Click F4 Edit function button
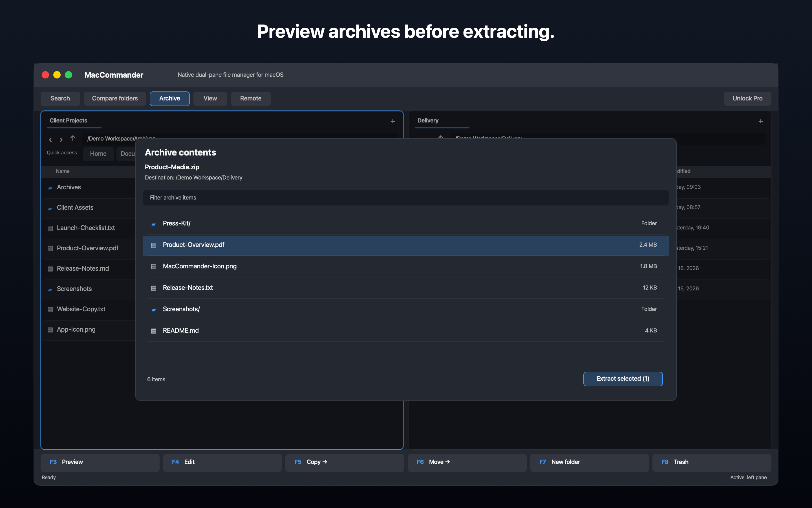This screenshot has width=812, height=508. pos(222,462)
